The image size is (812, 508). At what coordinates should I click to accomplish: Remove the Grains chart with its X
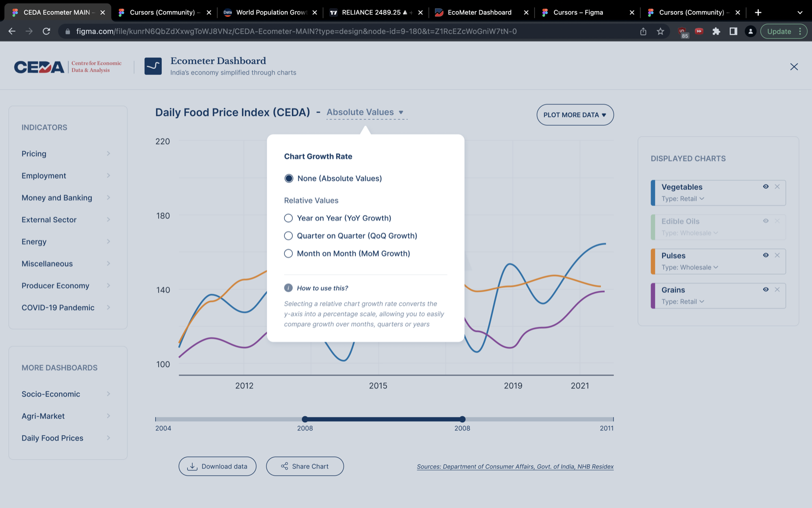point(777,289)
